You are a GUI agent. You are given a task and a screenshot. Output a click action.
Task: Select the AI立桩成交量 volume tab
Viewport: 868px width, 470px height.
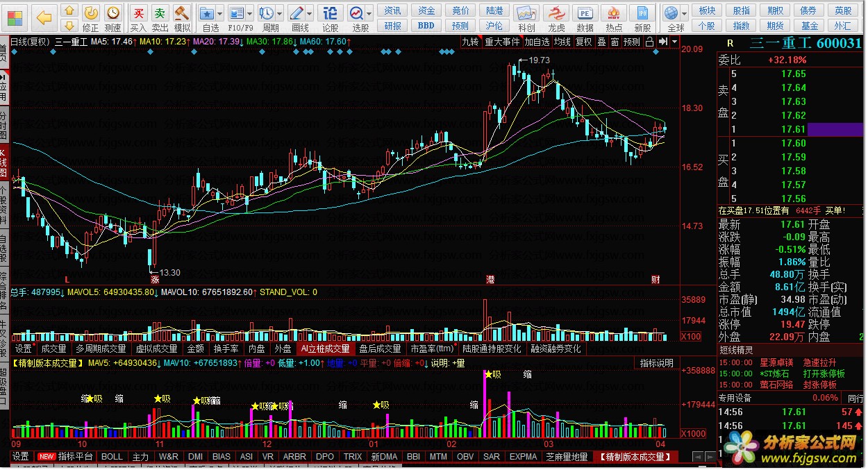point(324,349)
